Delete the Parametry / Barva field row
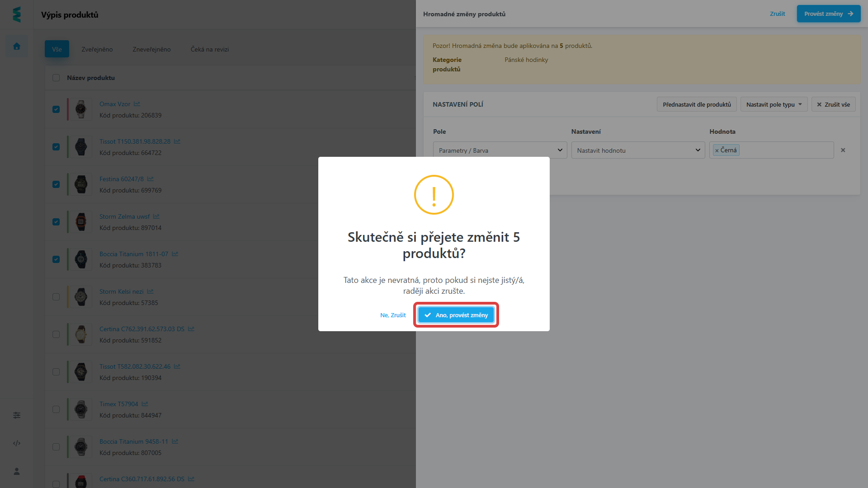Image resolution: width=868 pixels, height=488 pixels. coord(843,150)
